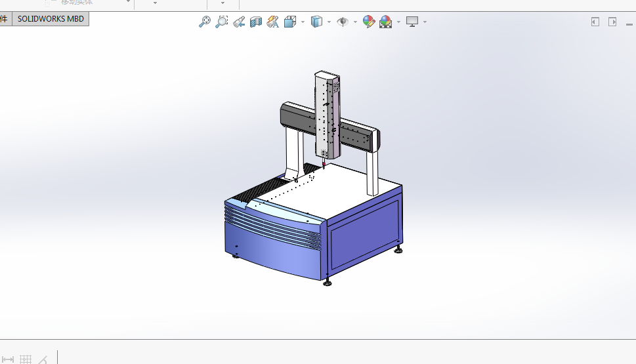
Task: Click the dimension measure icon in bottom bar
Action: (8, 359)
